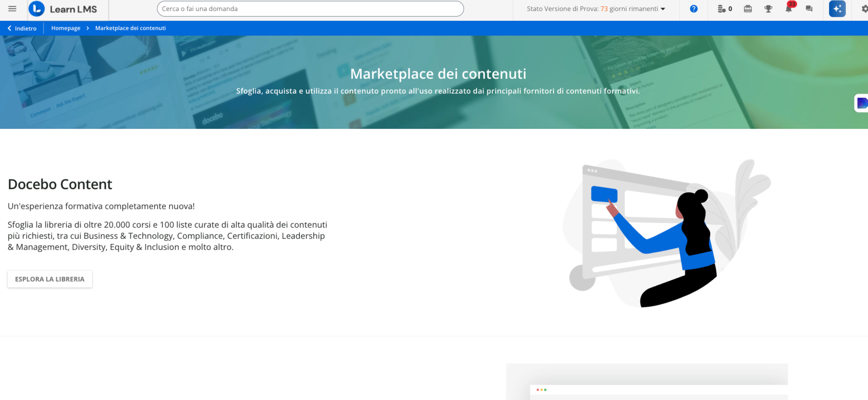Focus the 'Cerca o fai una domanda' search field
The image size is (868, 400).
310,9
